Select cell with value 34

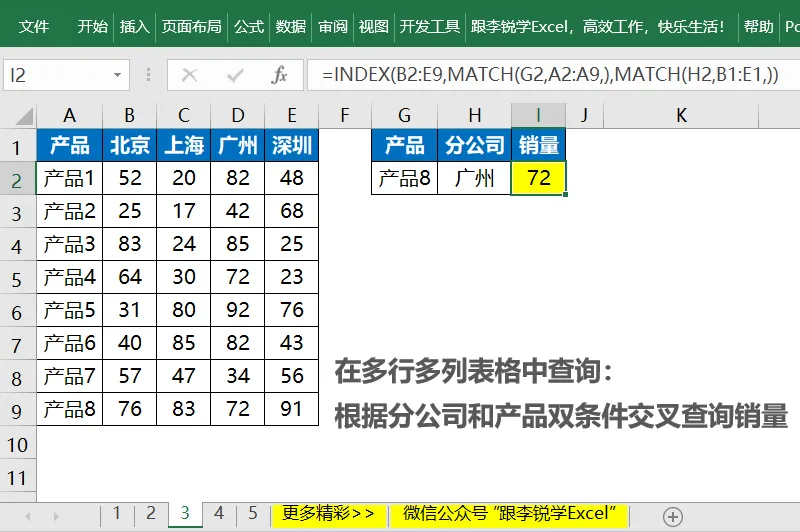[238, 376]
